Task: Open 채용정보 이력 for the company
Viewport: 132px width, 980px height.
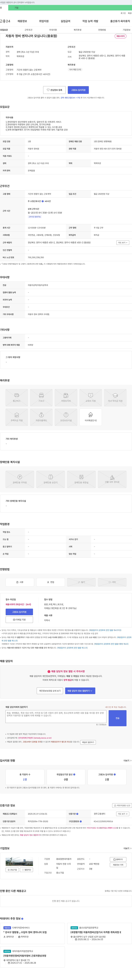Action: (118, 865)
